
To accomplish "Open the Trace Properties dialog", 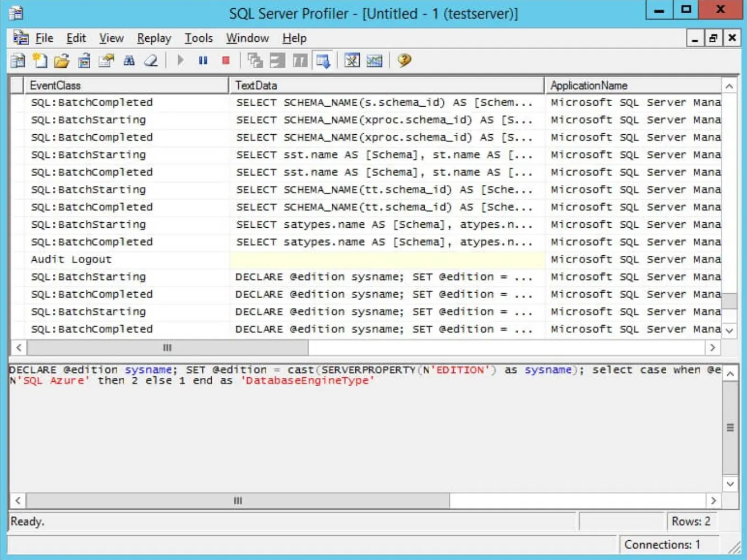I will pos(105,61).
